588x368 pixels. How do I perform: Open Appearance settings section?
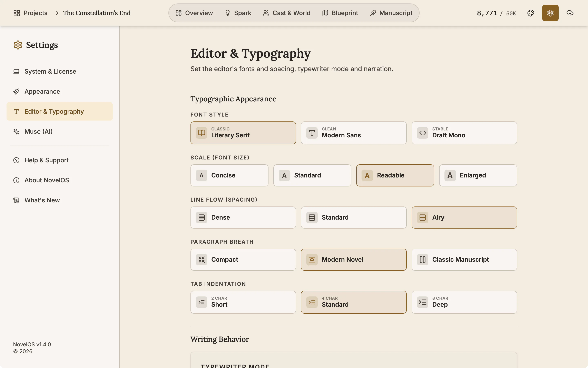(60, 92)
